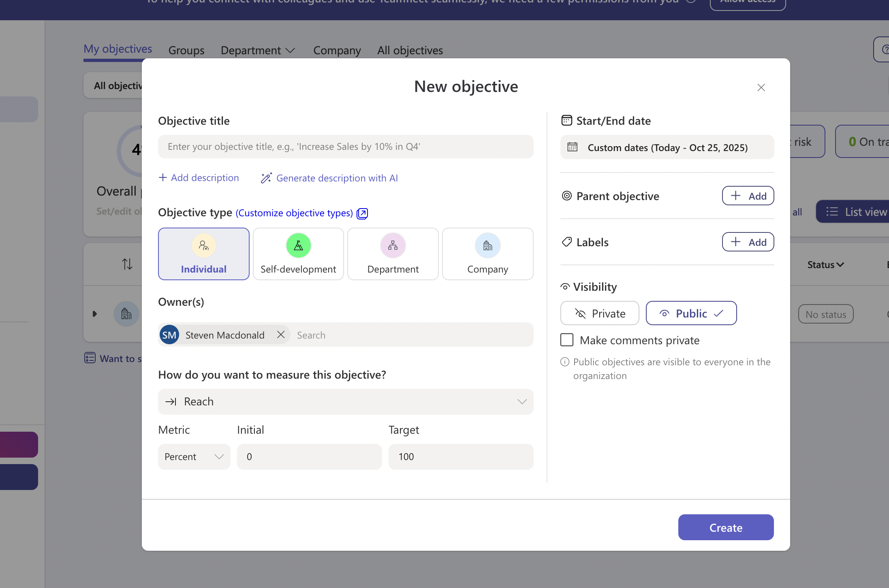Click chevron of Reach dropdown
Image resolution: width=889 pixels, height=588 pixels.
click(522, 402)
